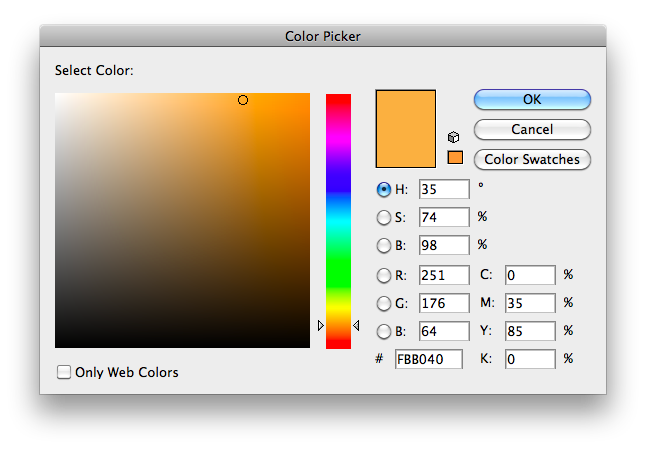Click the C cyan percentage field
This screenshot has height=449, width=646.
530,275
